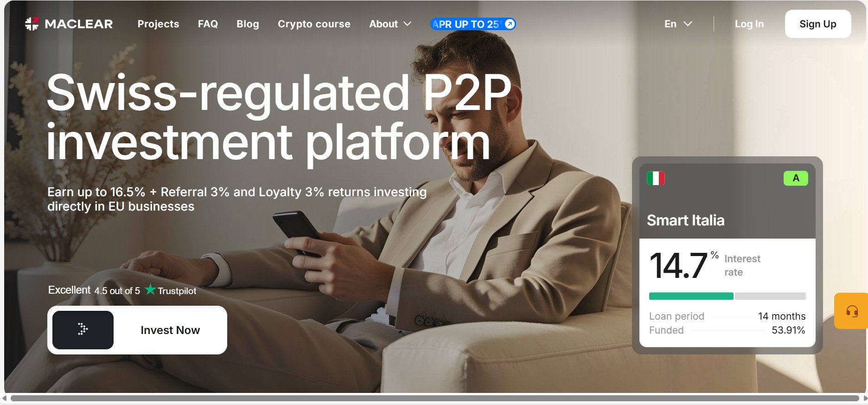
Task: Click the arrow icon in APR banner
Action: pos(510,24)
